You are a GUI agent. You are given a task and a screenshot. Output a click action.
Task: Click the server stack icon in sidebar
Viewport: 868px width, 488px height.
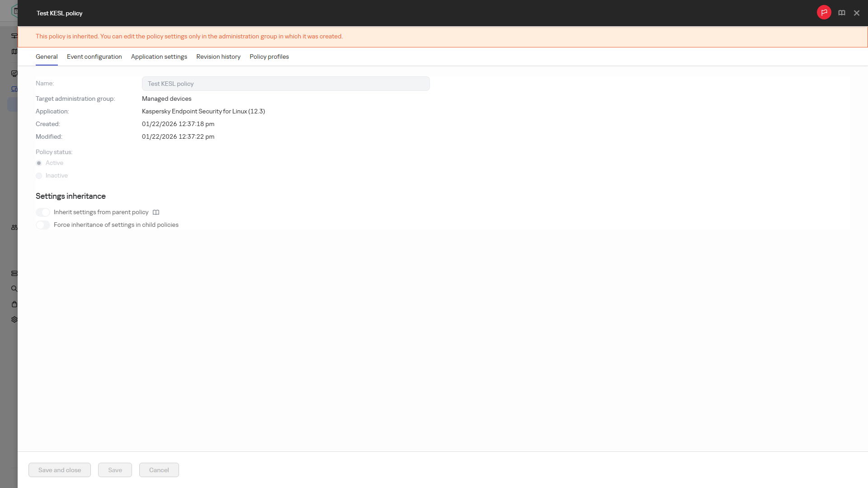[x=14, y=273]
